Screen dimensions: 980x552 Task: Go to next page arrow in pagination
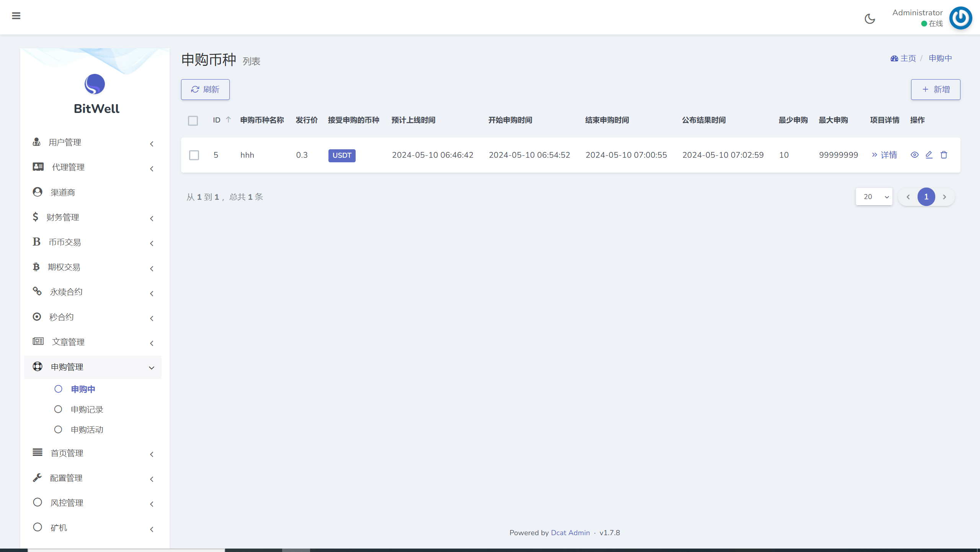click(944, 197)
